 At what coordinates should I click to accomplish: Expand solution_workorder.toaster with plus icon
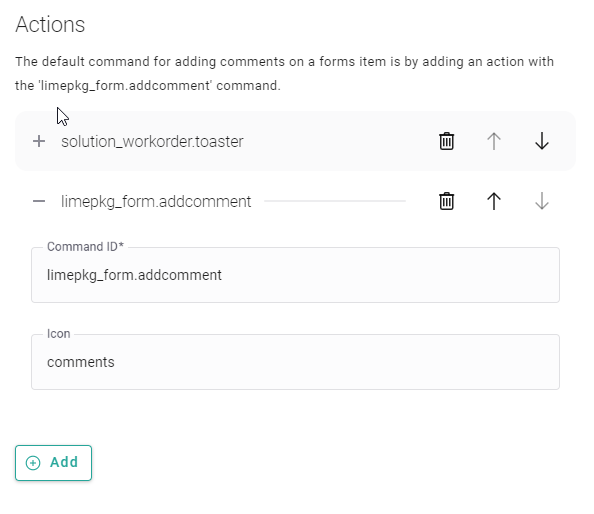coord(39,141)
